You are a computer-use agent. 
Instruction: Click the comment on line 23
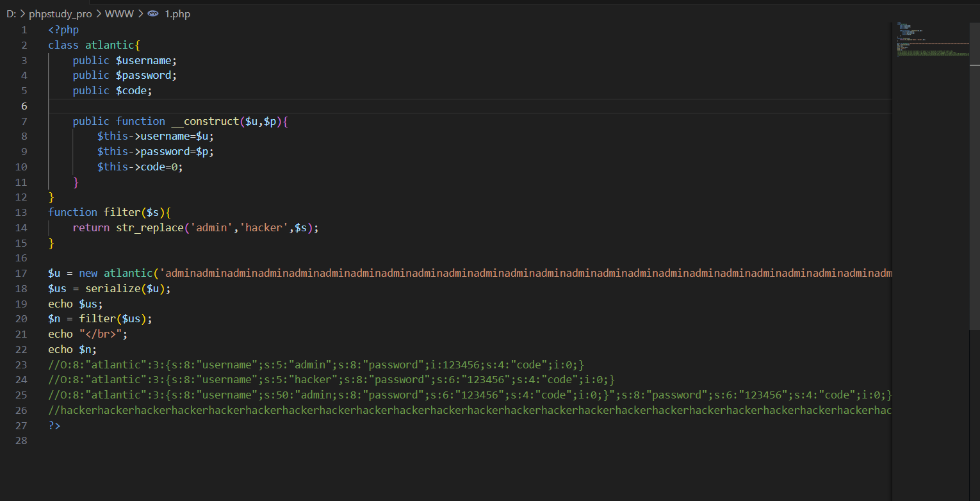pyautogui.click(x=316, y=365)
